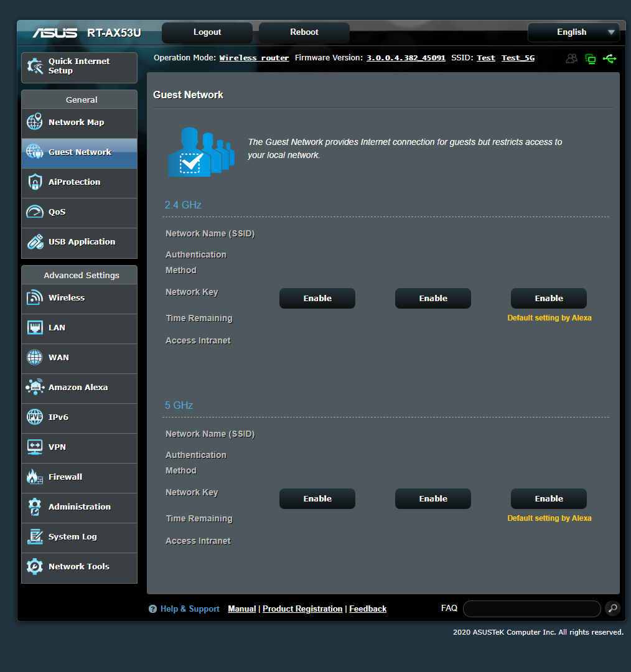Click the Guest Network sidebar icon
The height and width of the screenshot is (672, 631).
pos(35,152)
